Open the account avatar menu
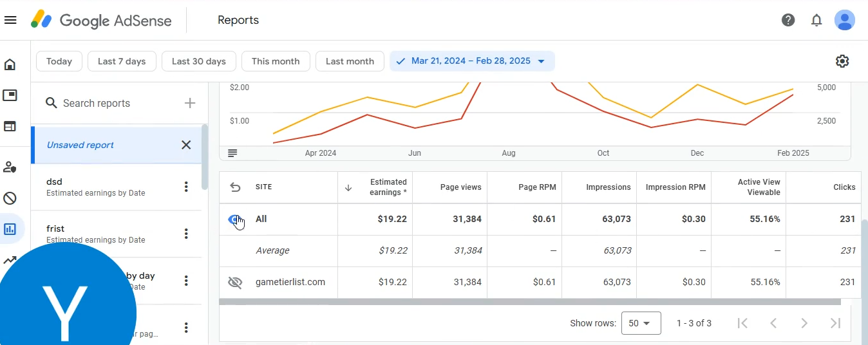 pyautogui.click(x=845, y=20)
